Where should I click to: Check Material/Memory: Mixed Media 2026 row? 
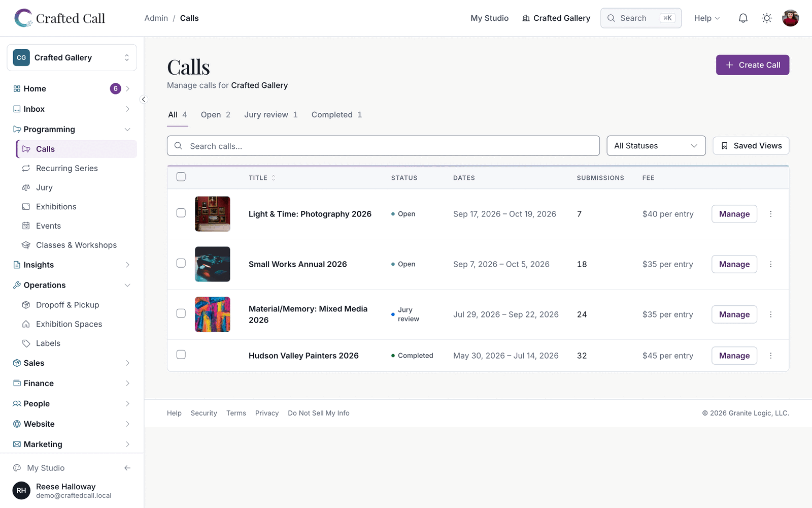(x=181, y=313)
